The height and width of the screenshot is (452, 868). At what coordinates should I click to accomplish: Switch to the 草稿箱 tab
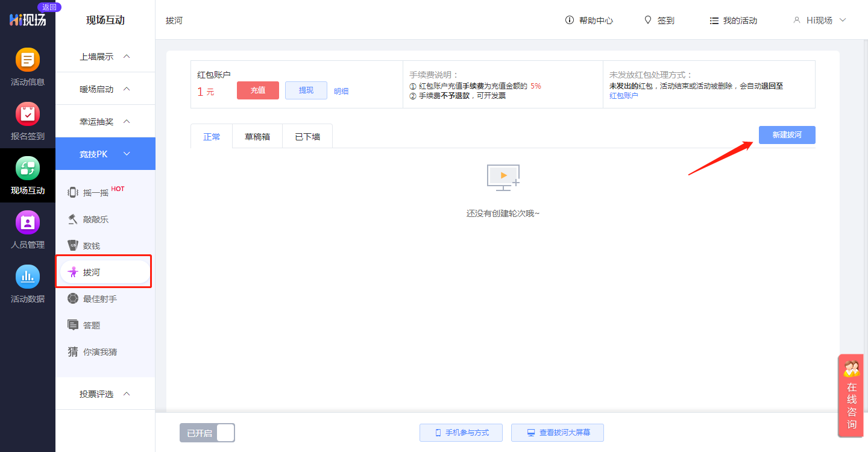257,137
